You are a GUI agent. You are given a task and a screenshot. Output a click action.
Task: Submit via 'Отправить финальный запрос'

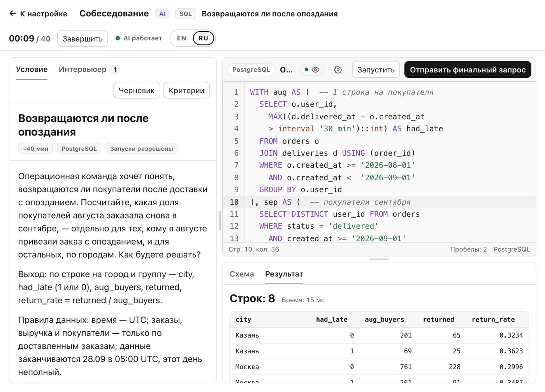[468, 70]
